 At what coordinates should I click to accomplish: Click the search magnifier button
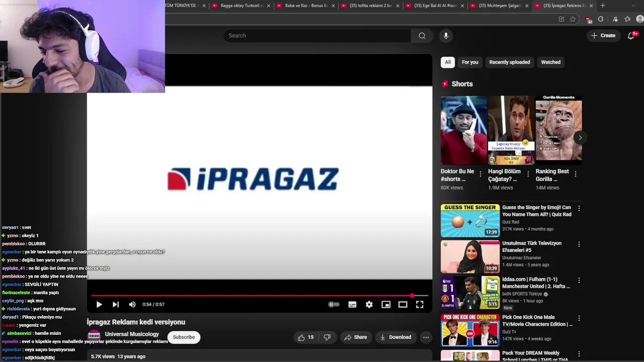tap(422, 36)
